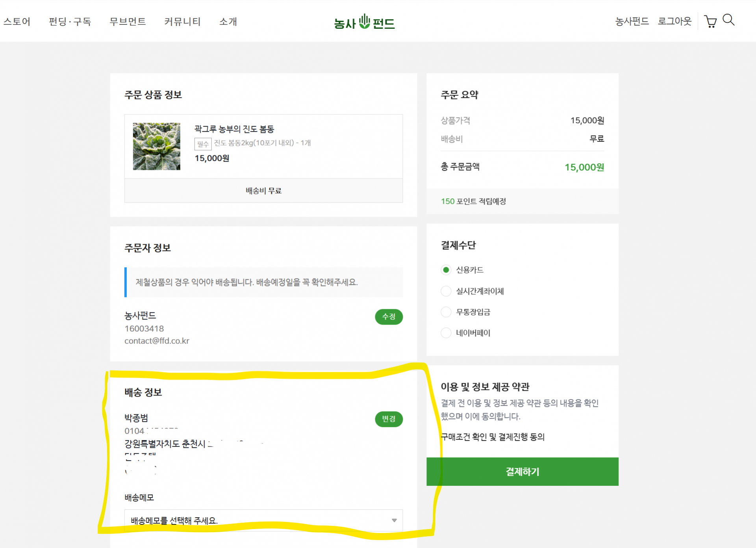The height and width of the screenshot is (548, 756).
Task: Click the 농사펀드 center logo
Action: 364,22
